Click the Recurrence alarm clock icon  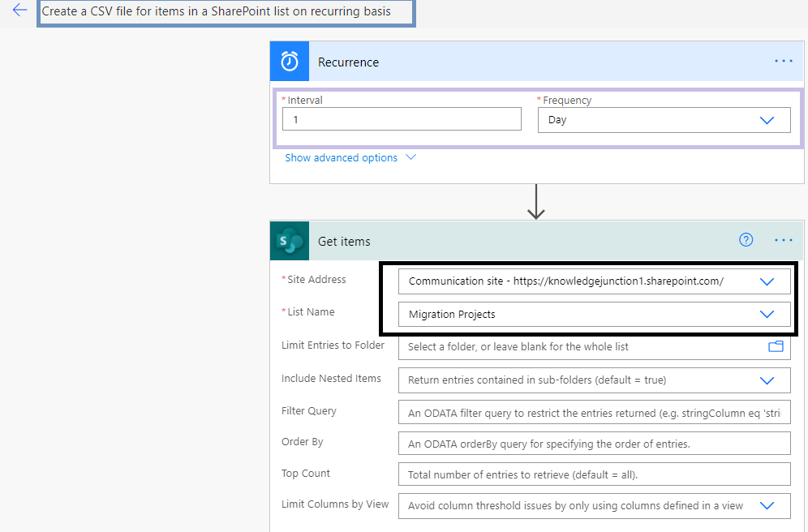click(x=290, y=62)
